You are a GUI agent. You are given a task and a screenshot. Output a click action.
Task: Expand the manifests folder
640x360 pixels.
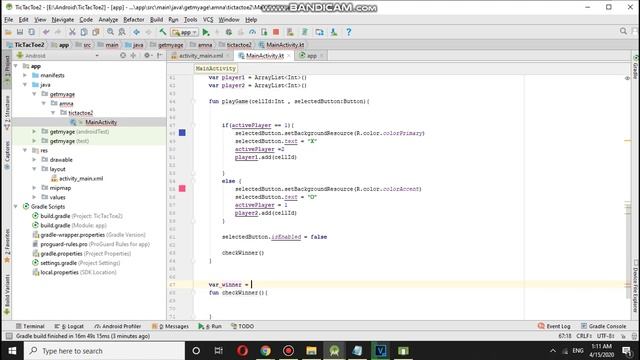click(x=25, y=76)
